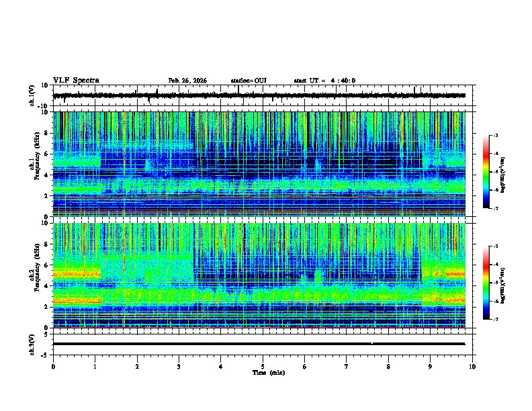Click the time axis tick label '5'
Viewport: 532px width, 411px height.
click(x=263, y=366)
